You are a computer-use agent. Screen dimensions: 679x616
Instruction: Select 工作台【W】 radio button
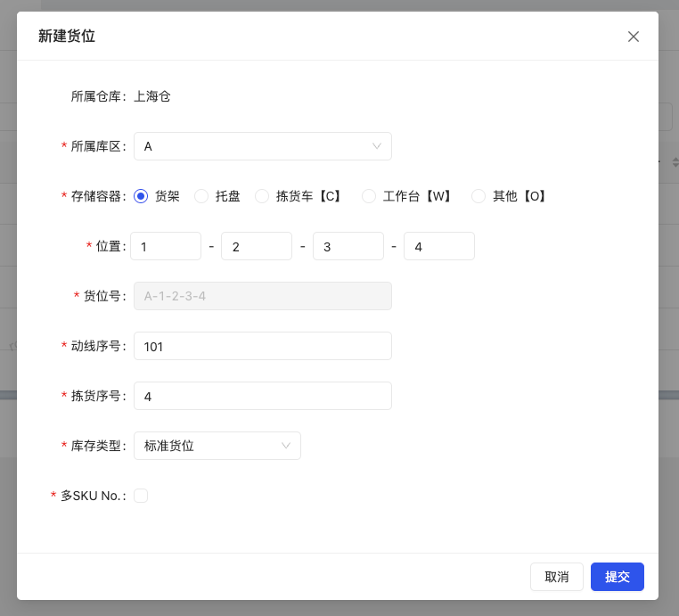click(x=369, y=196)
